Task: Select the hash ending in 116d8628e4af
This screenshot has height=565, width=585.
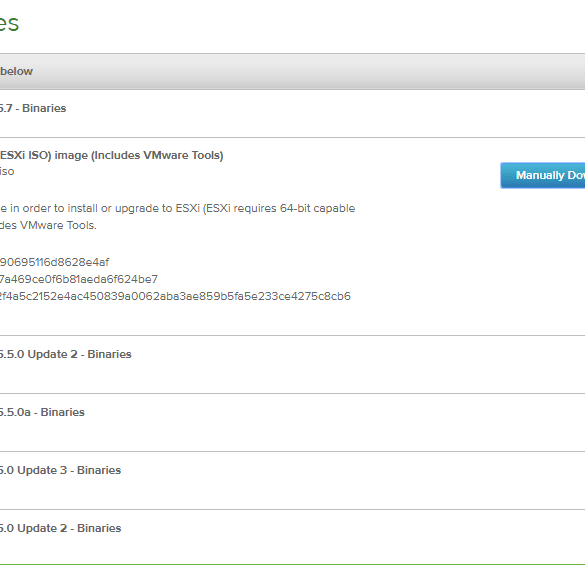Action: 54,262
